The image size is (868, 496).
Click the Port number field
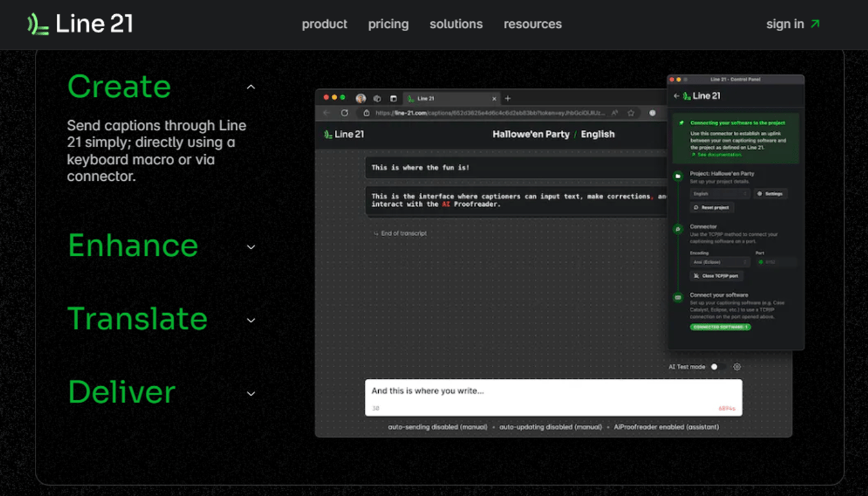tap(776, 262)
